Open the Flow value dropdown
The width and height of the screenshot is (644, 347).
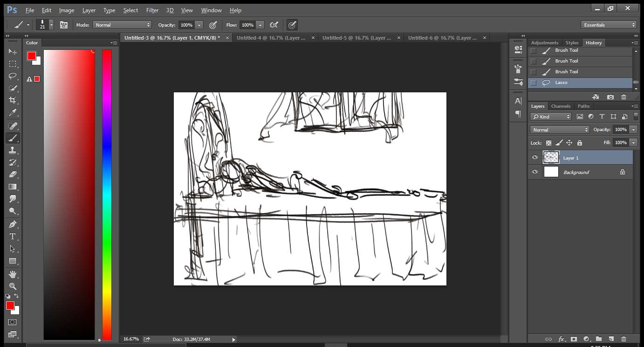coord(260,25)
